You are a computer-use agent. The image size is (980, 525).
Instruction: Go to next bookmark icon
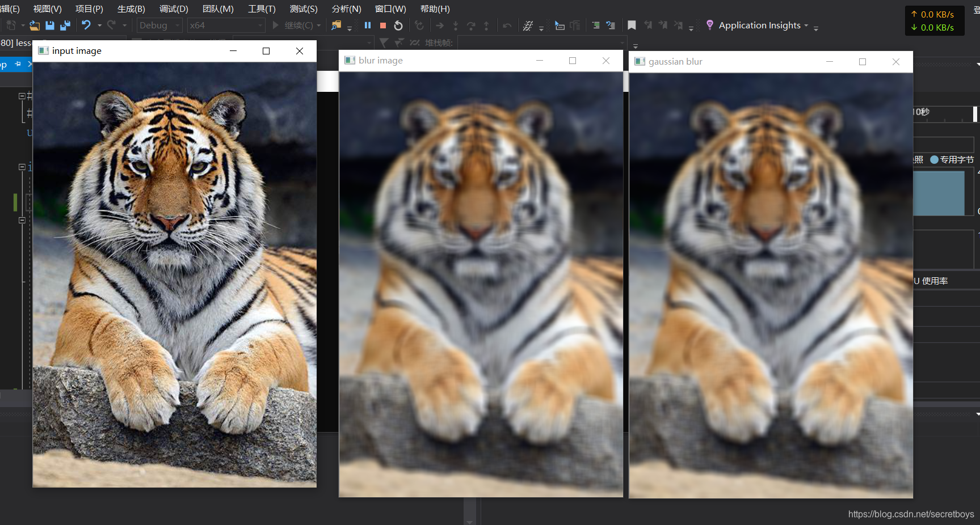pos(663,26)
